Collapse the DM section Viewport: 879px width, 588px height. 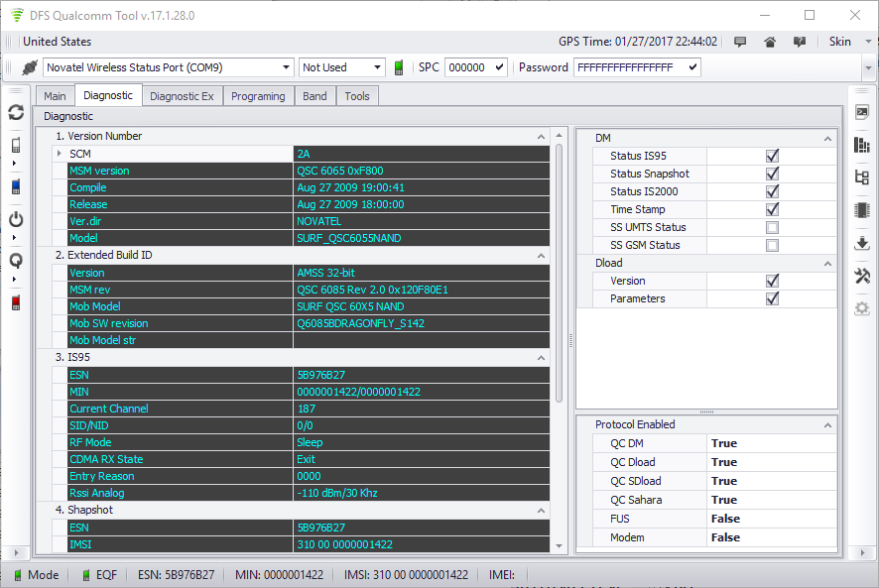828,139
